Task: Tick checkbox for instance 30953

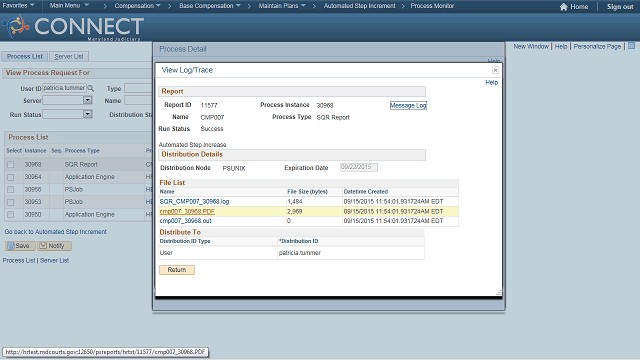Action: [11, 202]
